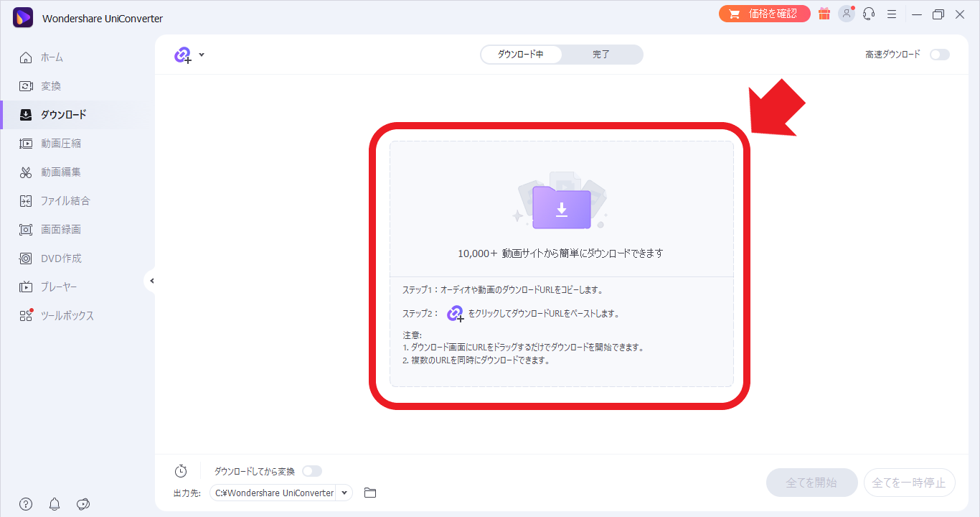Viewport: 980px width, 517px height.
Task: Open the support headset icon
Action: [x=869, y=14]
